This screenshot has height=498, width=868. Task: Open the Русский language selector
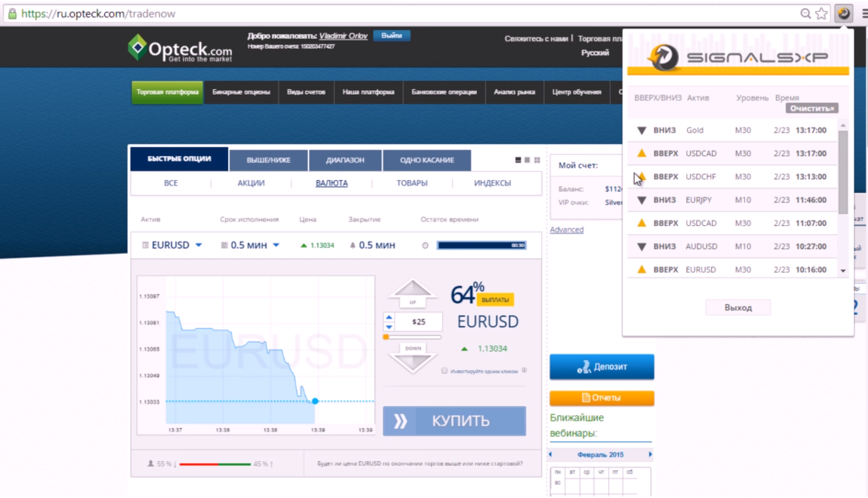pos(595,53)
